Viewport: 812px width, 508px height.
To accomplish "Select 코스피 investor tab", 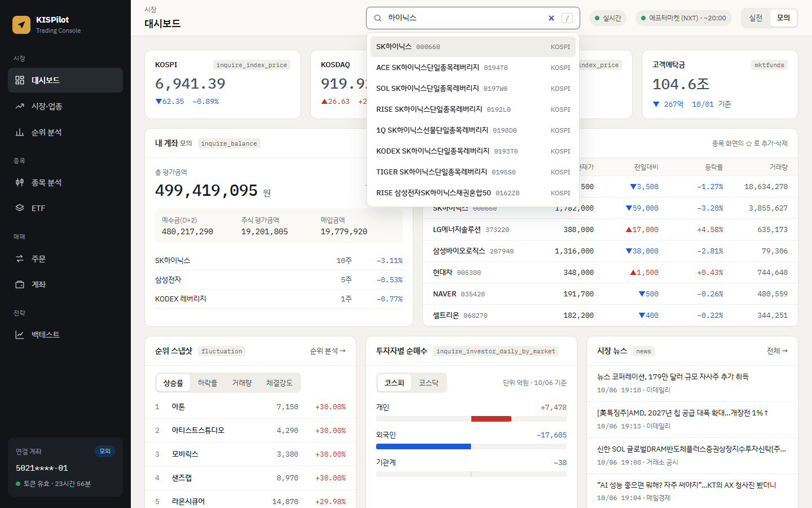I will (x=394, y=383).
